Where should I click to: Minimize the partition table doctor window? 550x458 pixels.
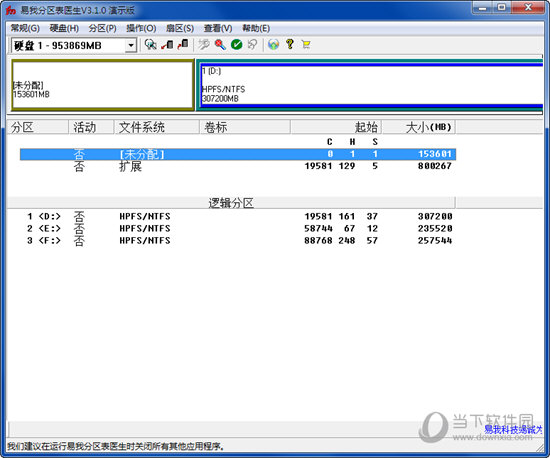point(483,7)
